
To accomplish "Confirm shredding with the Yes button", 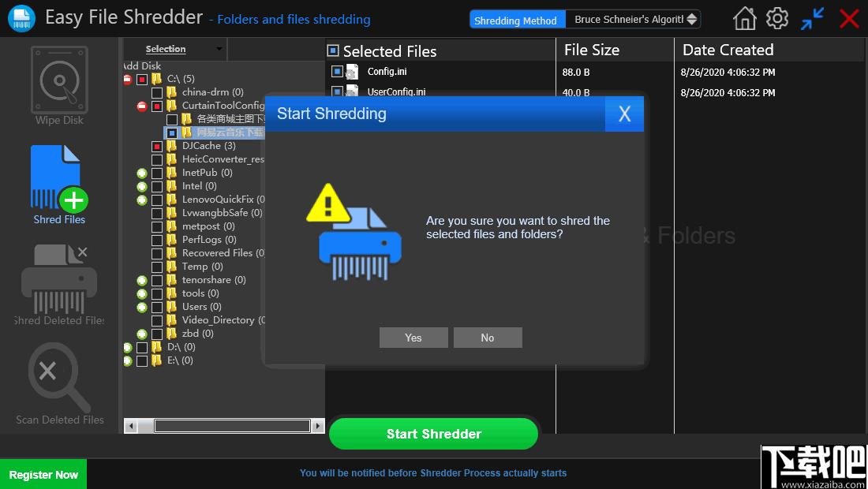I will tap(413, 338).
